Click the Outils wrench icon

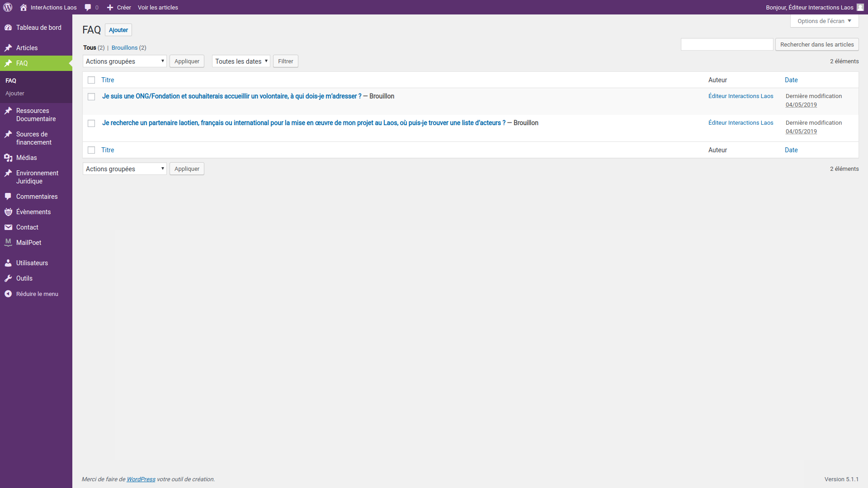point(8,278)
